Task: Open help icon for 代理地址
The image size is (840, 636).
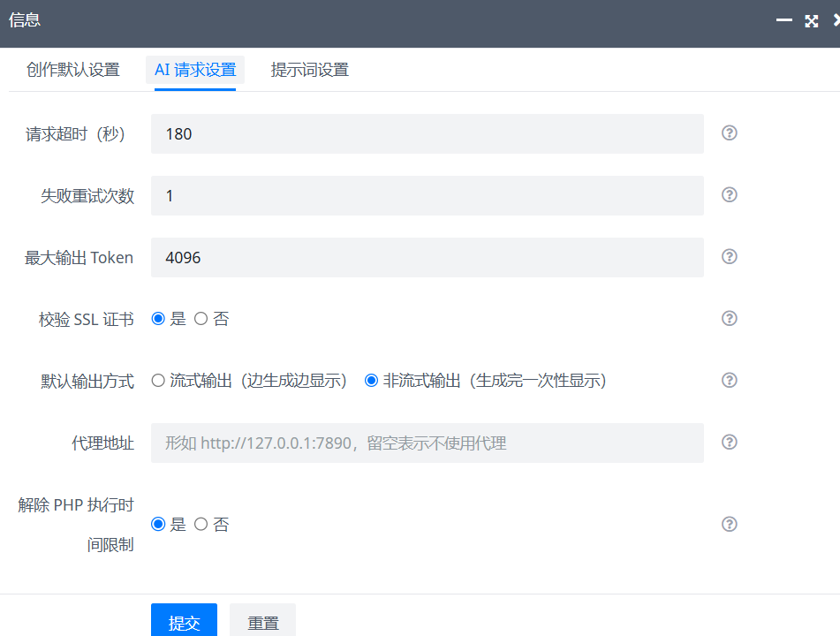Action: 729,442
